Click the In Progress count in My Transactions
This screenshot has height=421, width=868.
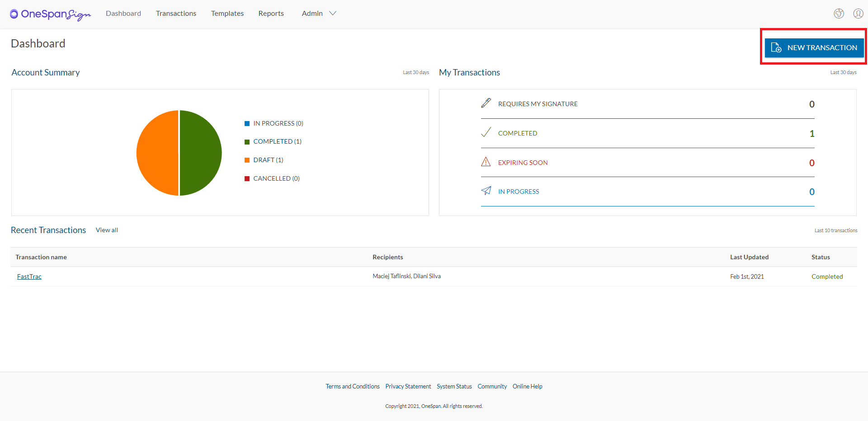point(812,192)
